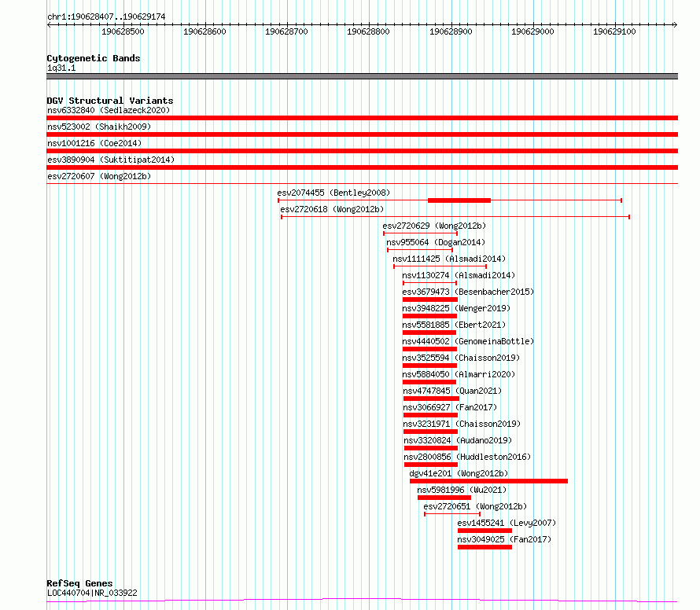Image resolution: width=700 pixels, height=610 pixels.
Task: Open esv3890904 (Suktitipat2014) variant label
Action: pos(111,160)
